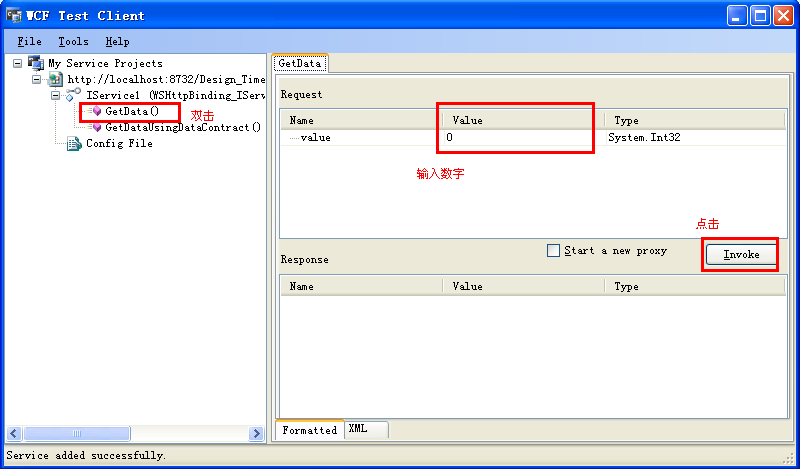Viewport: 800px width, 469px height.
Task: Select Config File tree item
Action: 119,143
